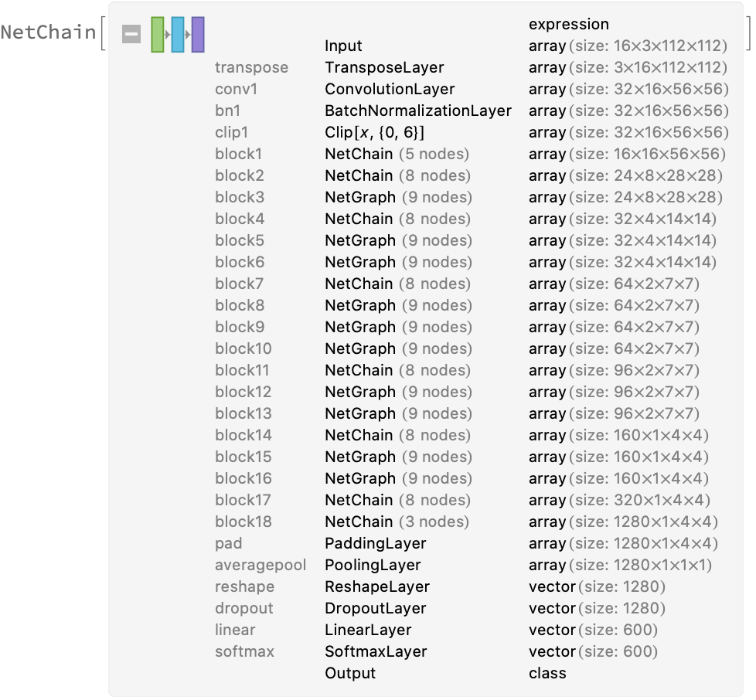Click the softmax SoftmaxLayer entry
The width and height of the screenshot is (756, 700).
376,651
